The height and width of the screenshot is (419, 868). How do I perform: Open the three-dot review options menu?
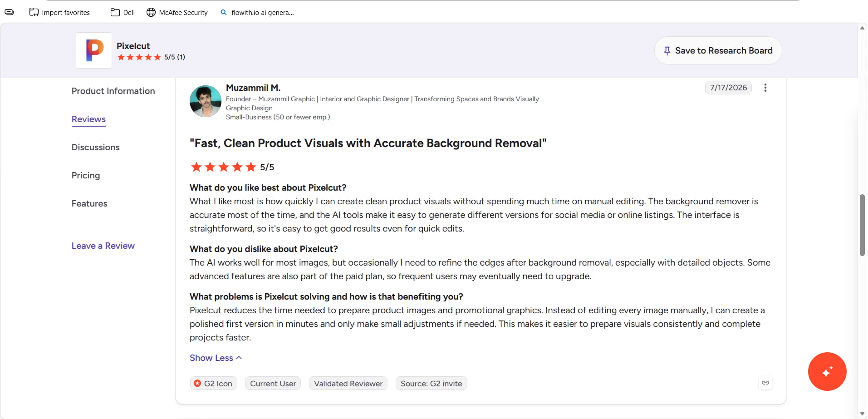pos(765,88)
